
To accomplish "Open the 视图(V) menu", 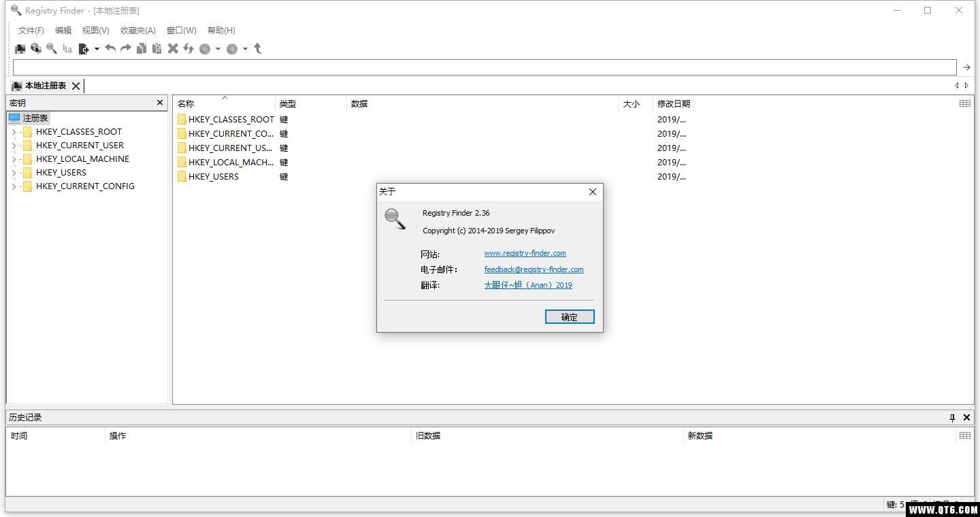I will coord(95,31).
